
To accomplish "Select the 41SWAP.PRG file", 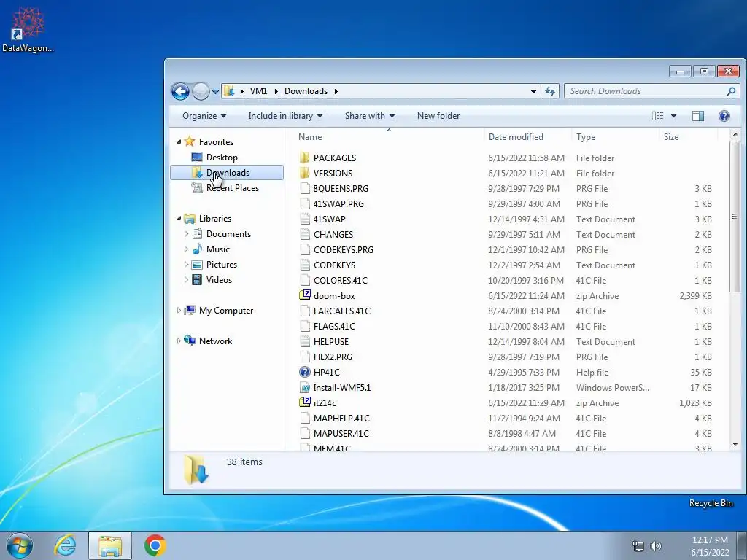I will [338, 204].
